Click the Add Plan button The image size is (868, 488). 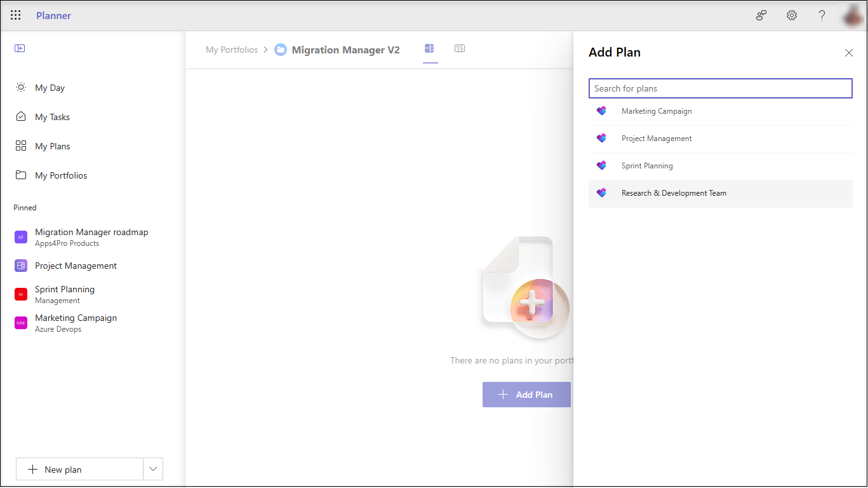coord(526,394)
